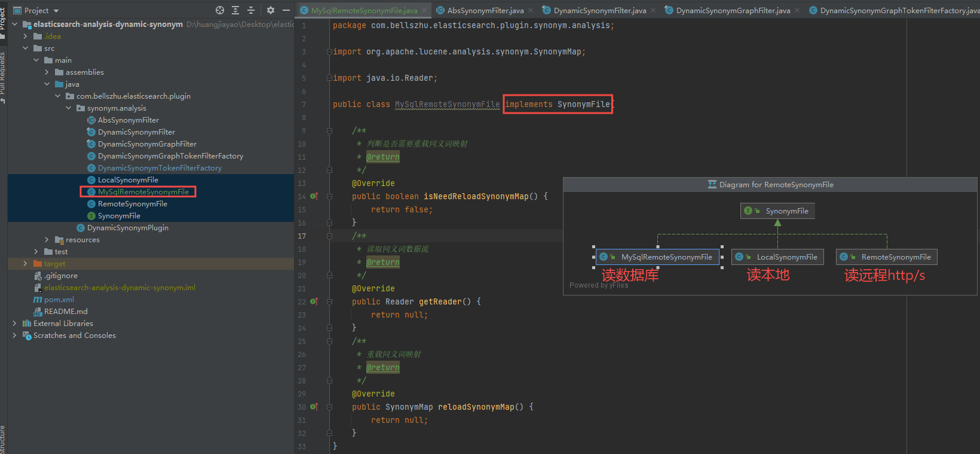
Task: Collapse the synonym.analysis package
Action: pyautogui.click(x=68, y=108)
